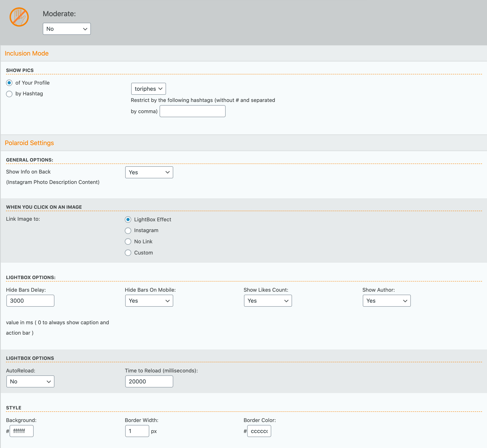Viewport: 487px width, 448px height.
Task: Select LightBox Effect link option
Action: pyautogui.click(x=128, y=220)
